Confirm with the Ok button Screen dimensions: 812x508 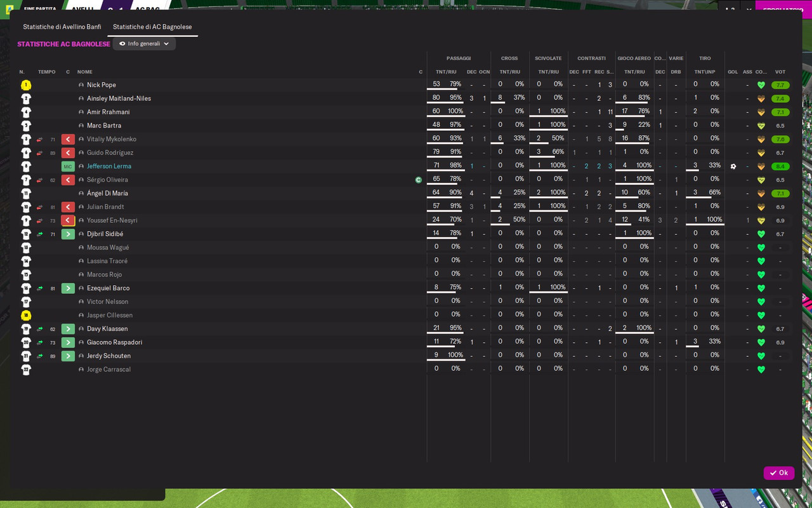coord(779,473)
